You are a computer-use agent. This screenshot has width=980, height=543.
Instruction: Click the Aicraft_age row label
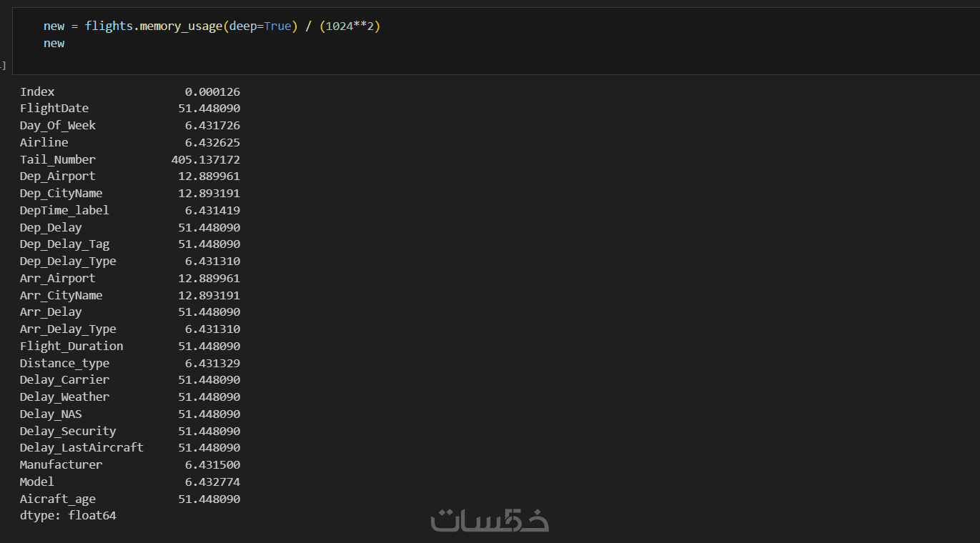pos(57,499)
